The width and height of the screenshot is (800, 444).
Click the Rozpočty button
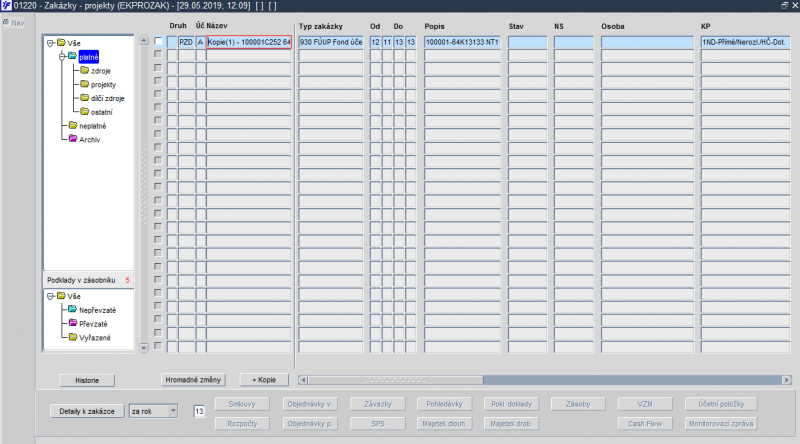(x=242, y=424)
